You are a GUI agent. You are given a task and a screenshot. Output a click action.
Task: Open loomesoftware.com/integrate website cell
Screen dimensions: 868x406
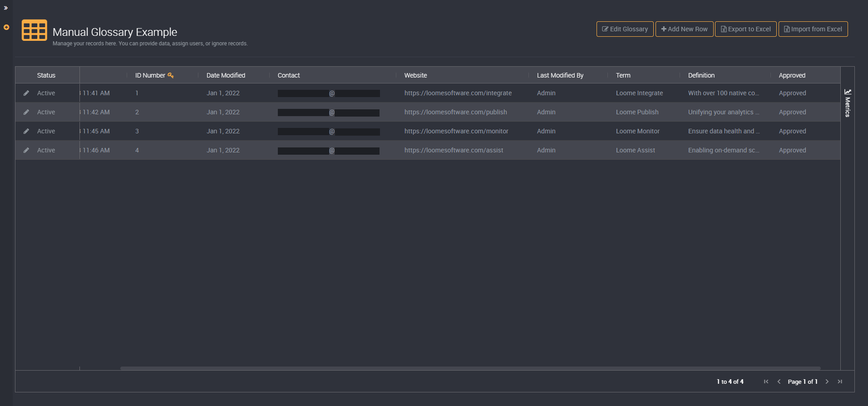458,93
